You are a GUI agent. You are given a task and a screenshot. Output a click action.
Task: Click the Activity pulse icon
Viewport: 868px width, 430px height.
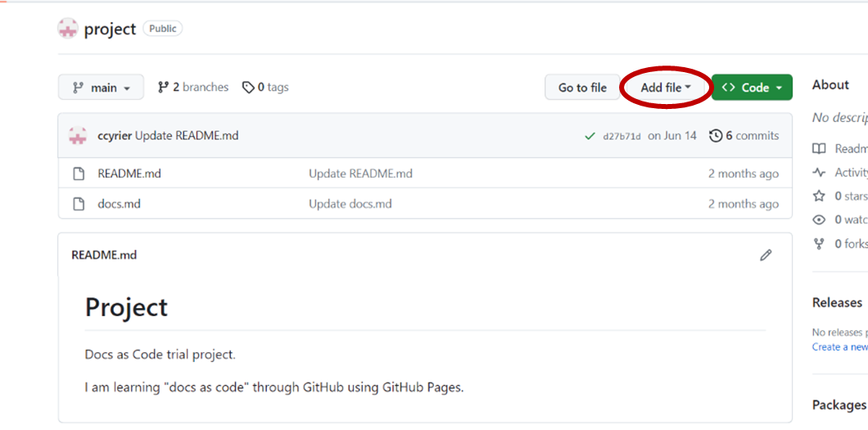click(819, 172)
